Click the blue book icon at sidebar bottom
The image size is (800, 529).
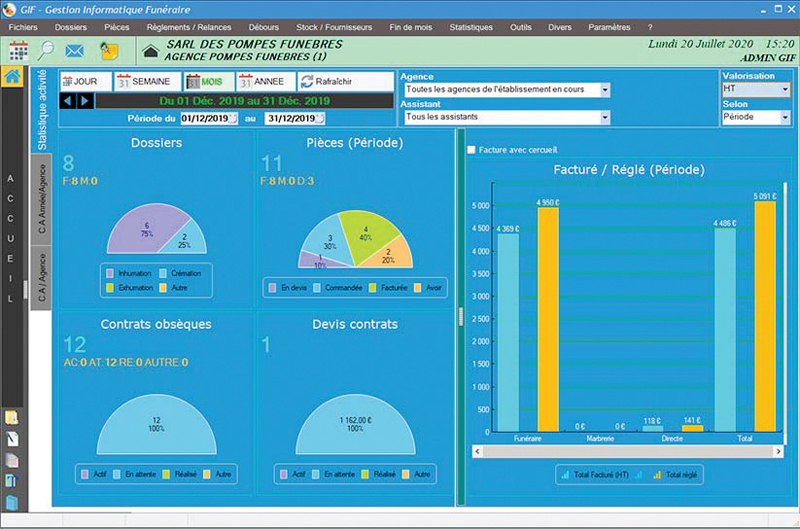coord(12,504)
